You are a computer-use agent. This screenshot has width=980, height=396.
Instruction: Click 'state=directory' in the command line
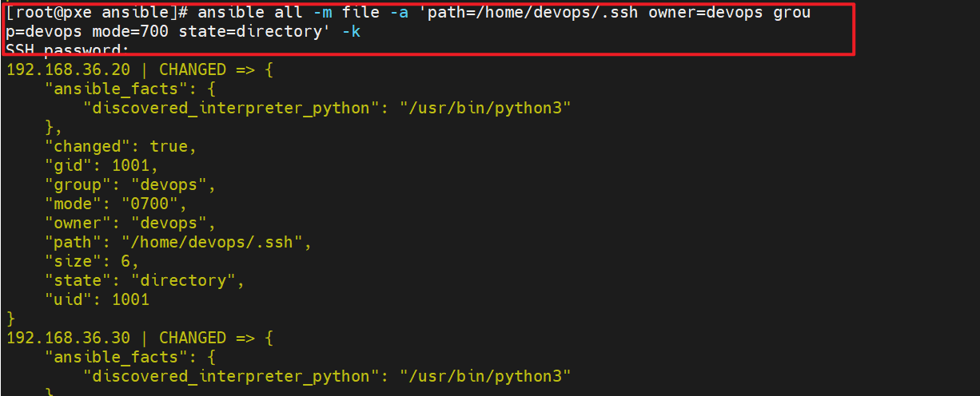[249, 34]
